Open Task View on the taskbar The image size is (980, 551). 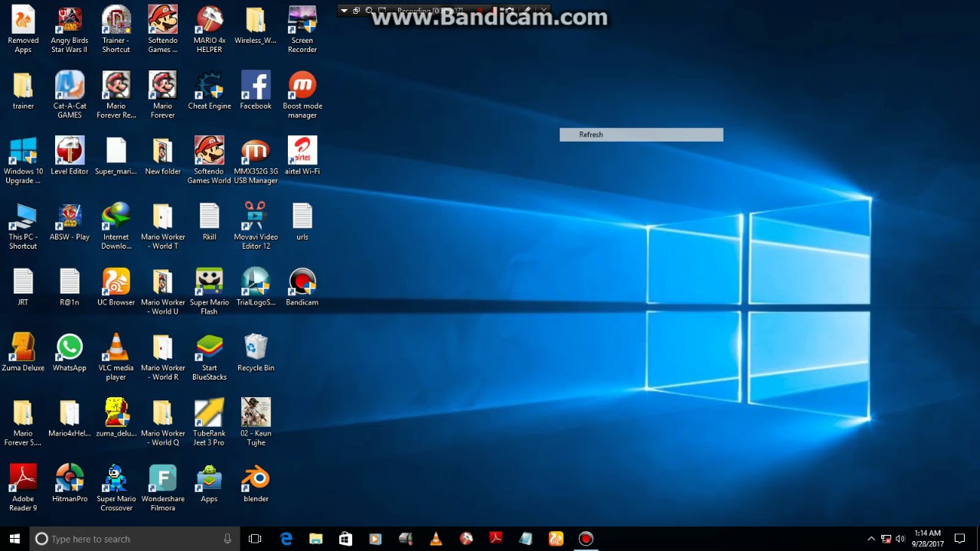255,539
